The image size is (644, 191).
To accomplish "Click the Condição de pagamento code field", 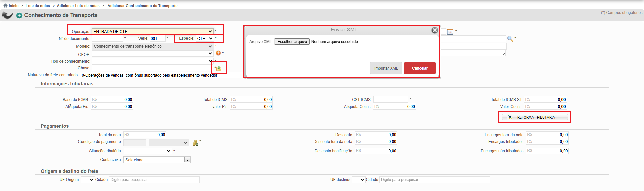I will [135, 143].
